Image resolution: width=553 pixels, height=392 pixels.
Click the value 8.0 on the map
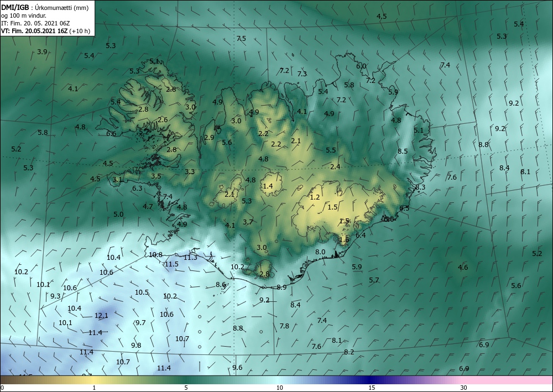320,252
